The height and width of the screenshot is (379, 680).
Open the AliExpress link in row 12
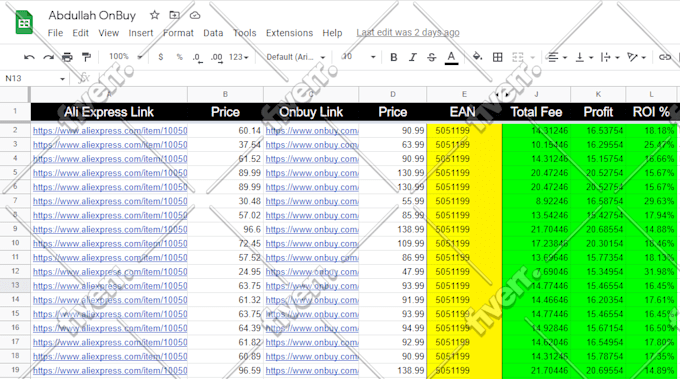coord(110,272)
